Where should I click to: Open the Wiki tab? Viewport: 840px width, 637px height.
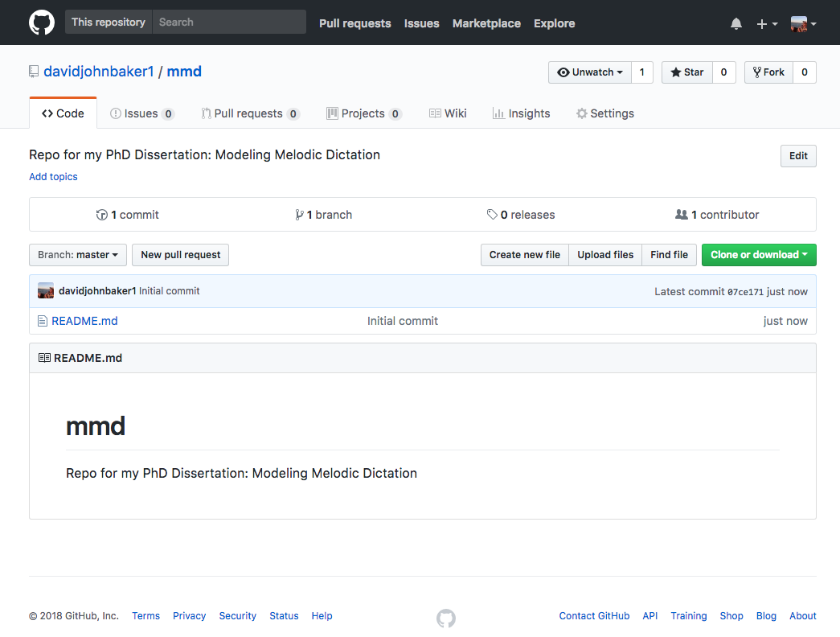[448, 113]
